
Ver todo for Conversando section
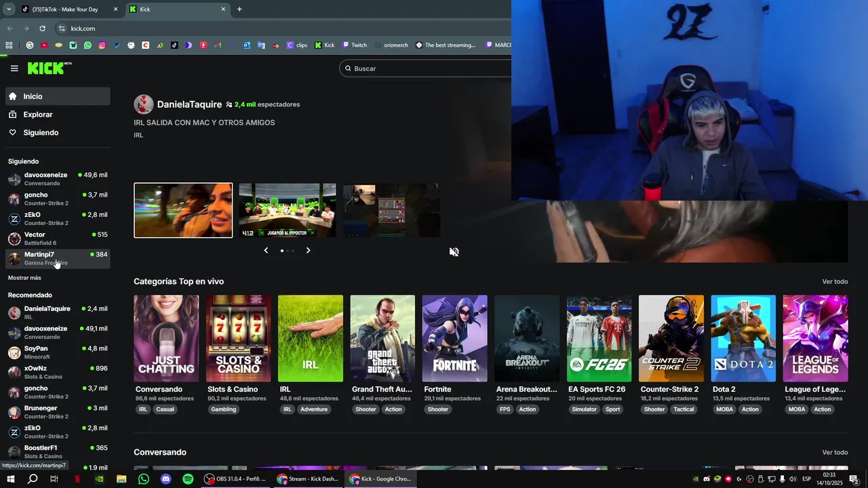[835, 452]
